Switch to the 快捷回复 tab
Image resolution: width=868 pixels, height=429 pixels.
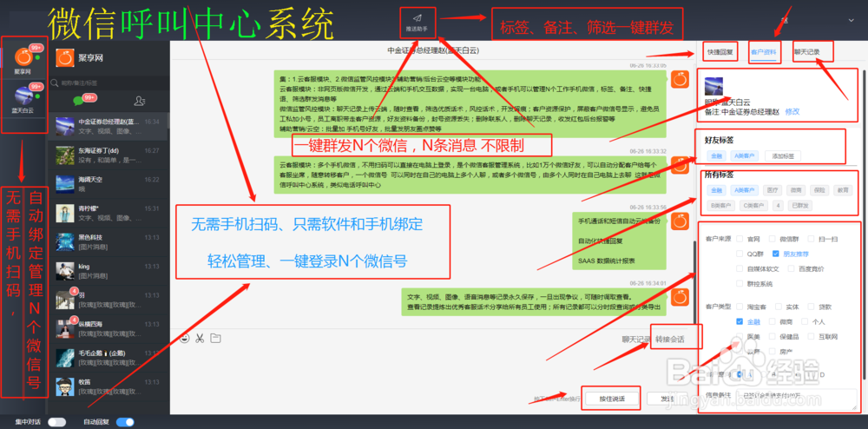(x=720, y=53)
